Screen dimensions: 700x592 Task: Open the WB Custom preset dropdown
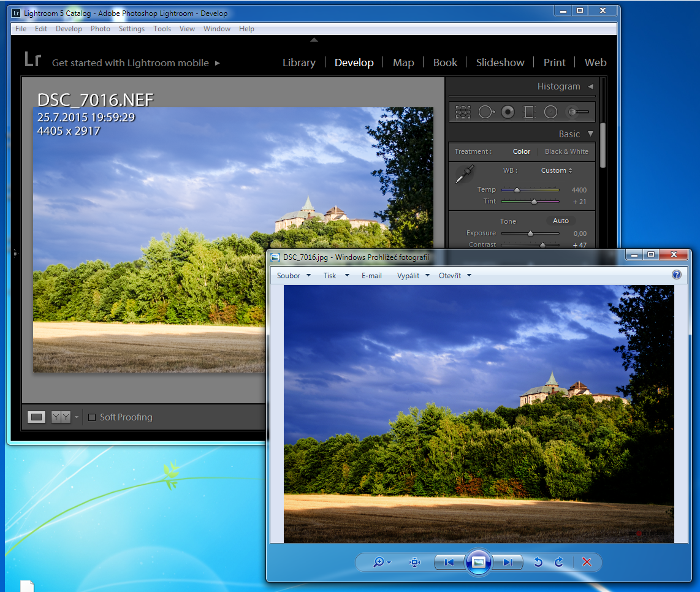557,170
